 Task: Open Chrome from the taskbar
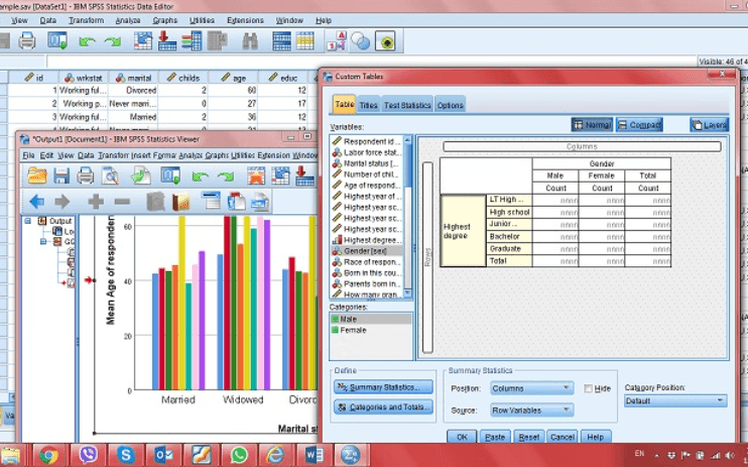[49, 455]
